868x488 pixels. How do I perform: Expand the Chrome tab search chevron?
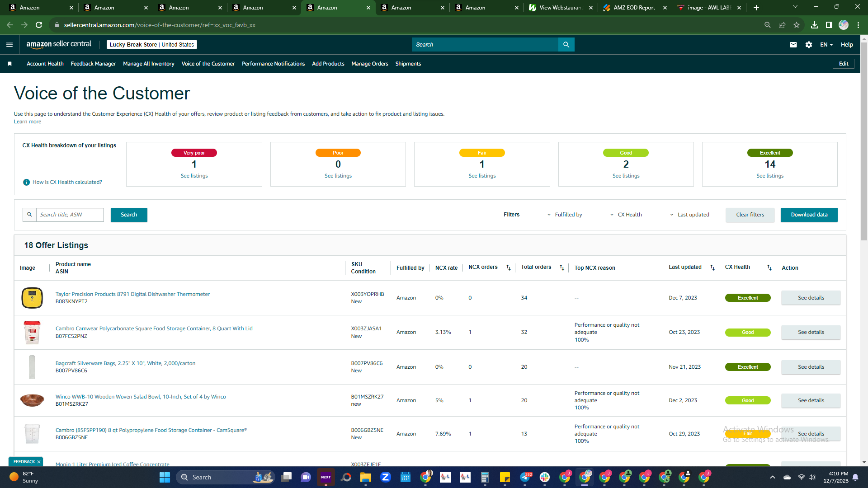pyautogui.click(x=795, y=7)
